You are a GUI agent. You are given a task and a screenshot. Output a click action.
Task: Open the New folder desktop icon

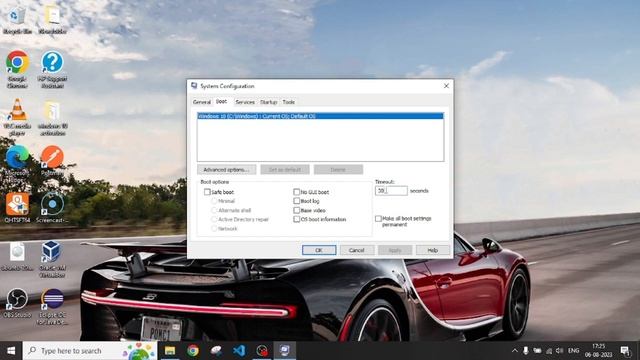52,20
